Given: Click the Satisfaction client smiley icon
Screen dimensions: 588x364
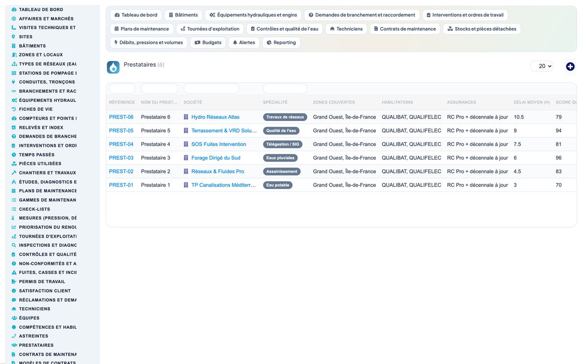Looking at the screenshot, I should pyautogui.click(x=14, y=291).
